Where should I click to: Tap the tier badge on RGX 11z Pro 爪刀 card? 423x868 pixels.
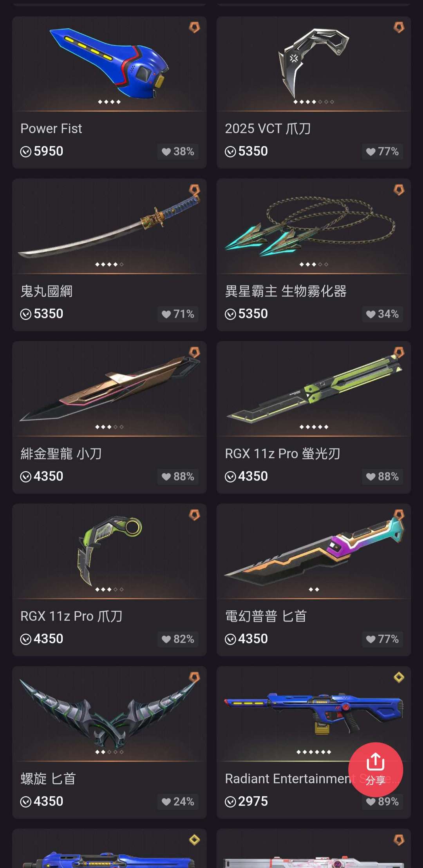[195, 515]
